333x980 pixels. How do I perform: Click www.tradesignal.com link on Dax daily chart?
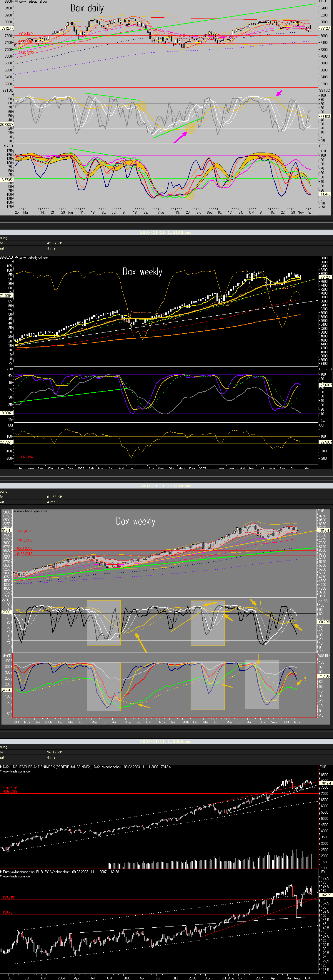point(33,2)
